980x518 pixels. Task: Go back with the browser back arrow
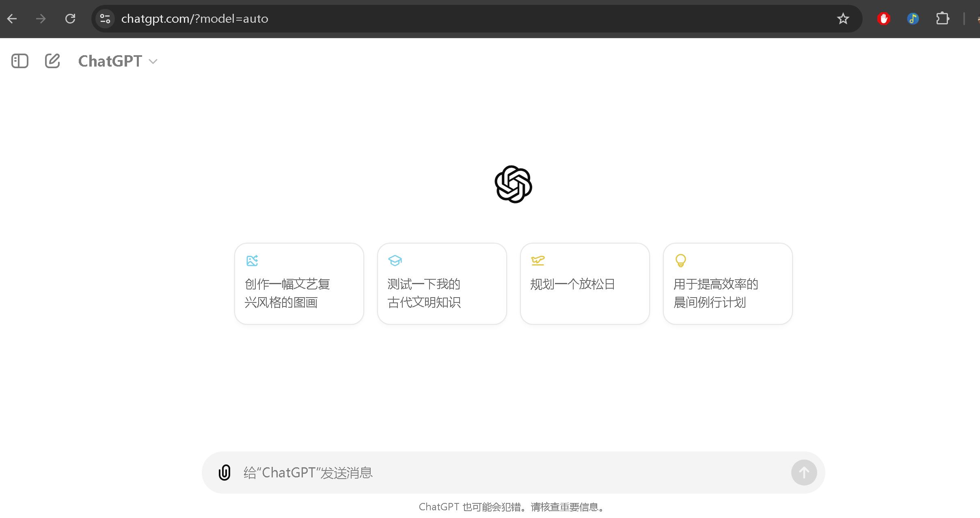coord(12,19)
